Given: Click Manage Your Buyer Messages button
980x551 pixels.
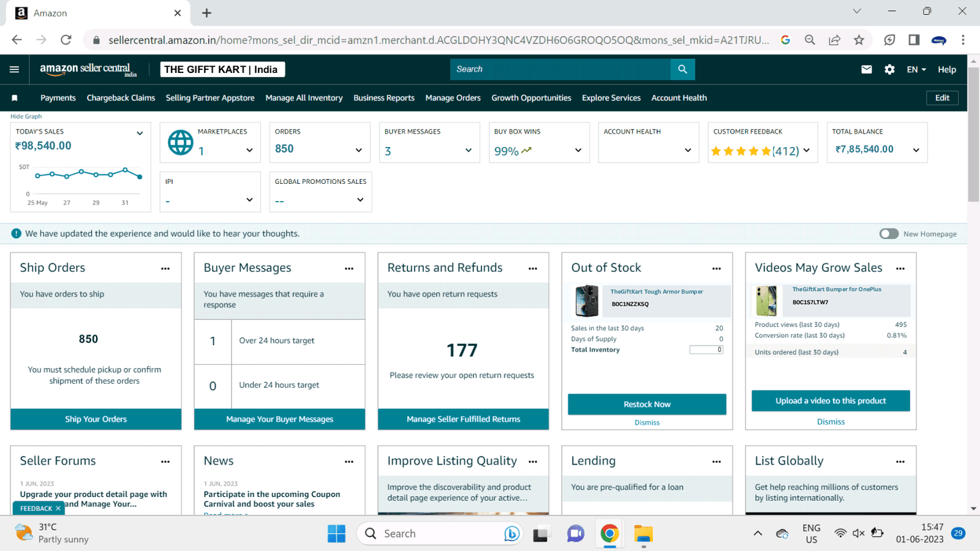Looking at the screenshot, I should pos(280,419).
